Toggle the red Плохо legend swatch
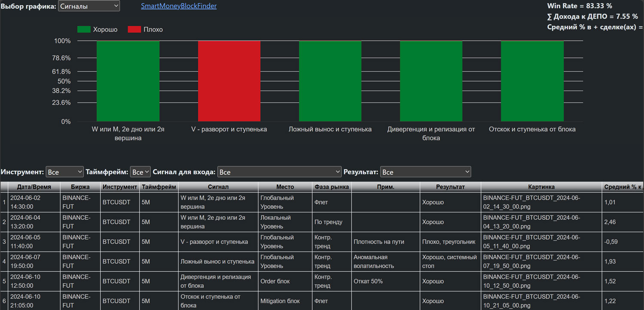The image size is (644, 310). [134, 29]
